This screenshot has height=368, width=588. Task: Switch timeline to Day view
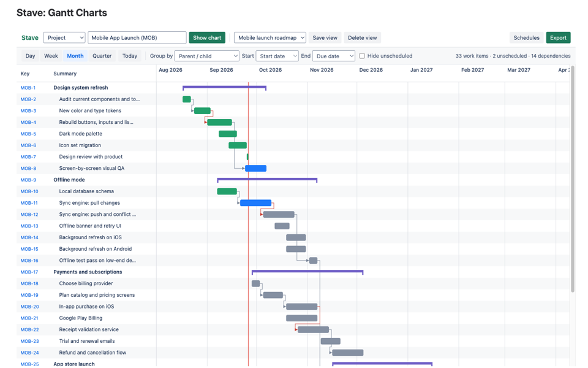tap(31, 56)
